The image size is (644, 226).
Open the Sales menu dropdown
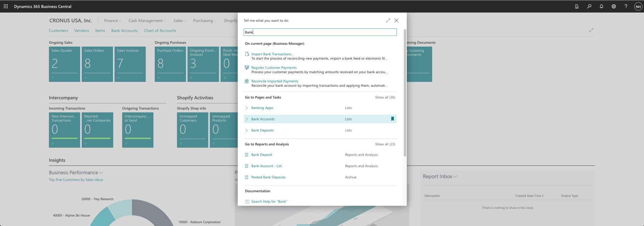(180, 21)
